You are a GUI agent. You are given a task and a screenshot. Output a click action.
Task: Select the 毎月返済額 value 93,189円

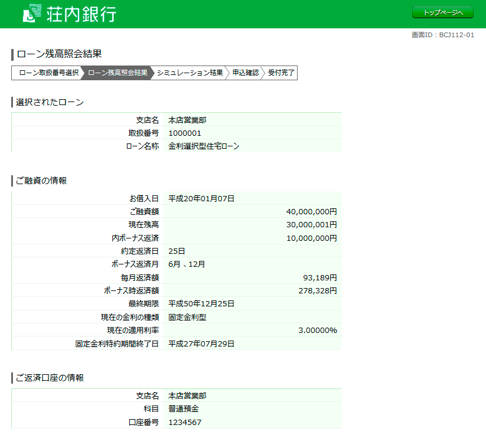319,277
